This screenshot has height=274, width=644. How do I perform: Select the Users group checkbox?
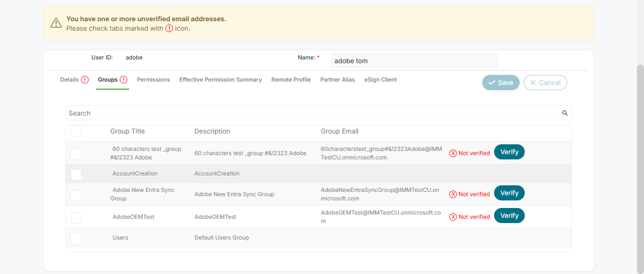click(76, 239)
